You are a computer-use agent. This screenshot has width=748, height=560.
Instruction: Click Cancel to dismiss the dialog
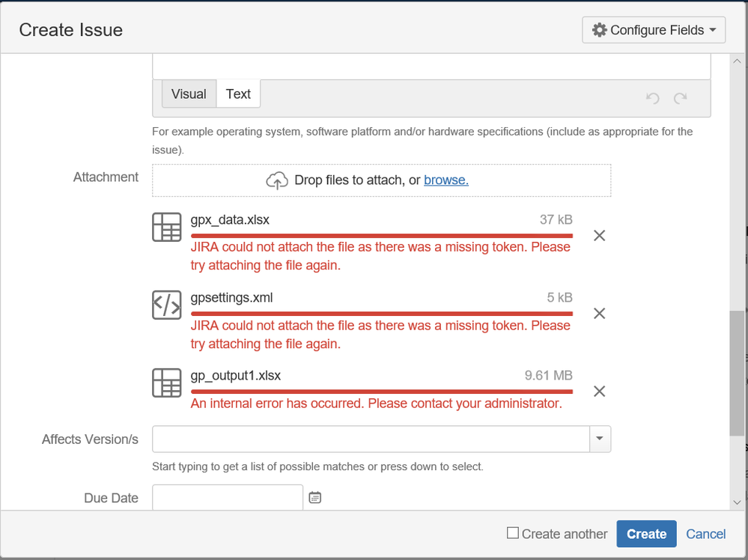pyautogui.click(x=705, y=533)
